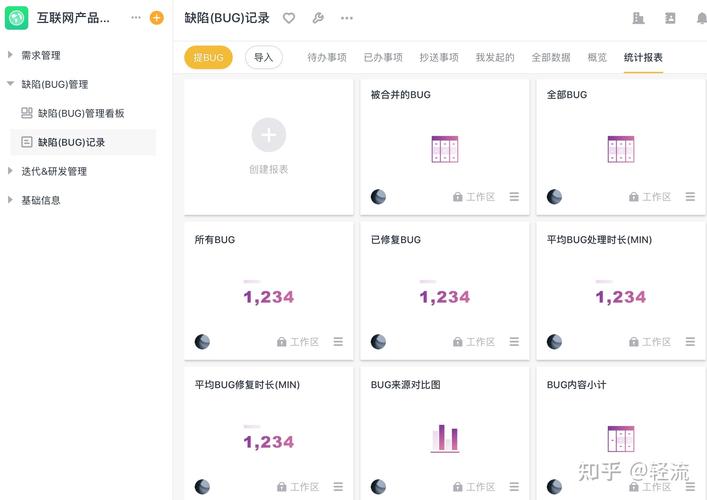Click the 提BUG button
707x500 pixels.
208,58
